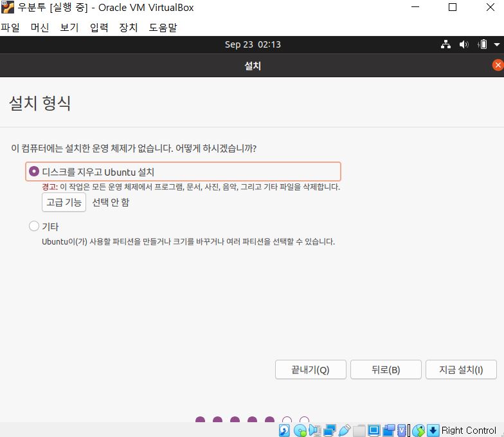Screen dimensions: 504x437
Task: Open the USB devices status icon
Action: click(x=345, y=430)
